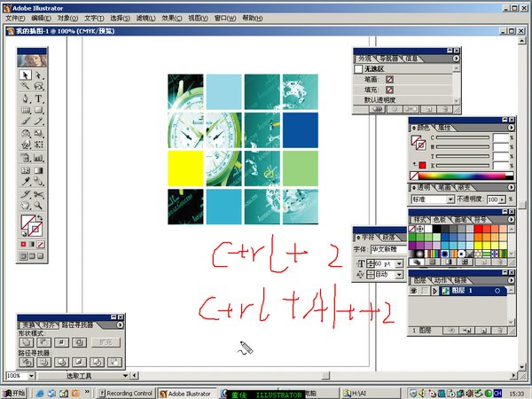The width and height of the screenshot is (532, 399).
Task: Switch to full screen mode in toolbox
Action: click(x=41, y=256)
